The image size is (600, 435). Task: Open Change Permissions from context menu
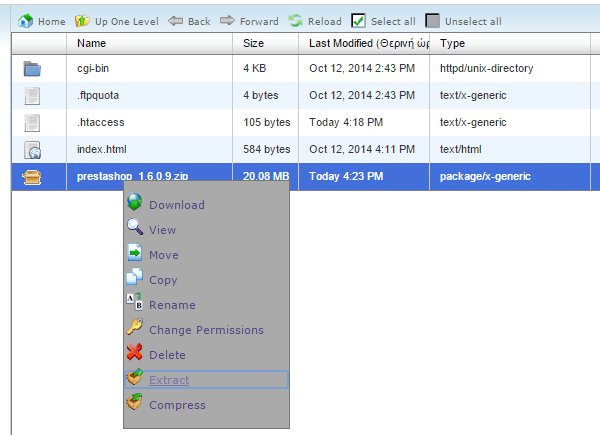tap(206, 330)
